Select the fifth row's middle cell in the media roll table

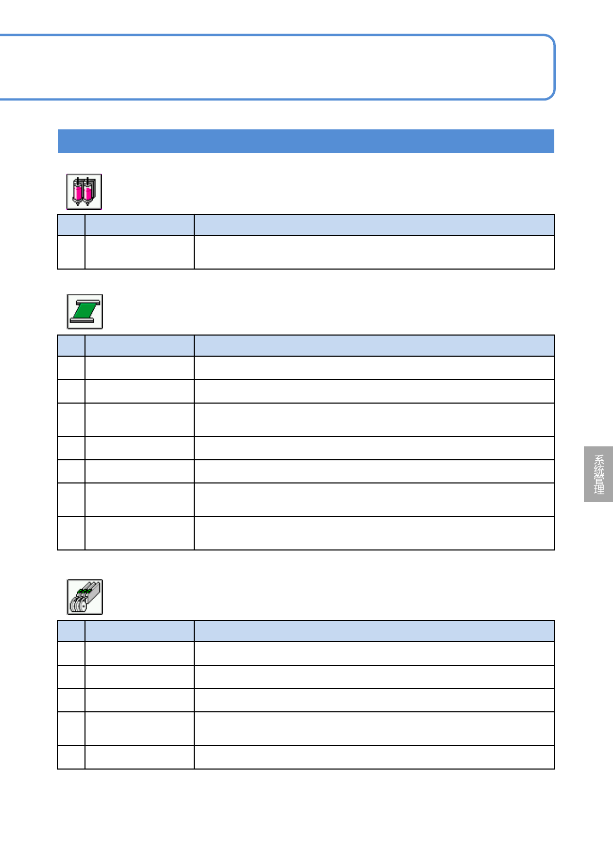click(x=140, y=472)
